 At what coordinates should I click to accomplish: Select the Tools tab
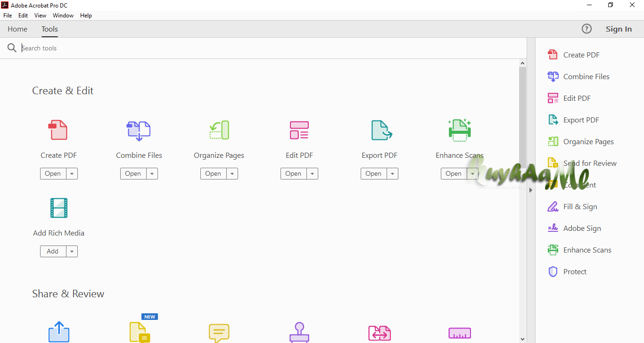pyautogui.click(x=50, y=29)
